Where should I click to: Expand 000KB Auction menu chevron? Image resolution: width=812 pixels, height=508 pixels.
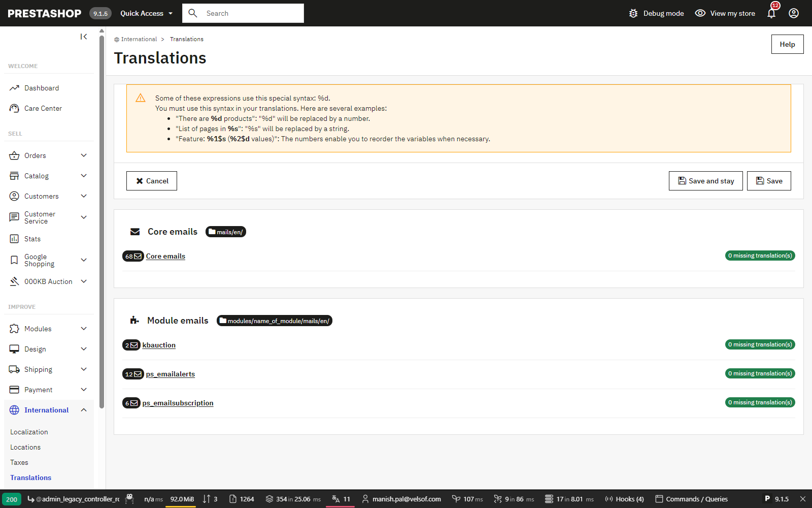(x=84, y=281)
